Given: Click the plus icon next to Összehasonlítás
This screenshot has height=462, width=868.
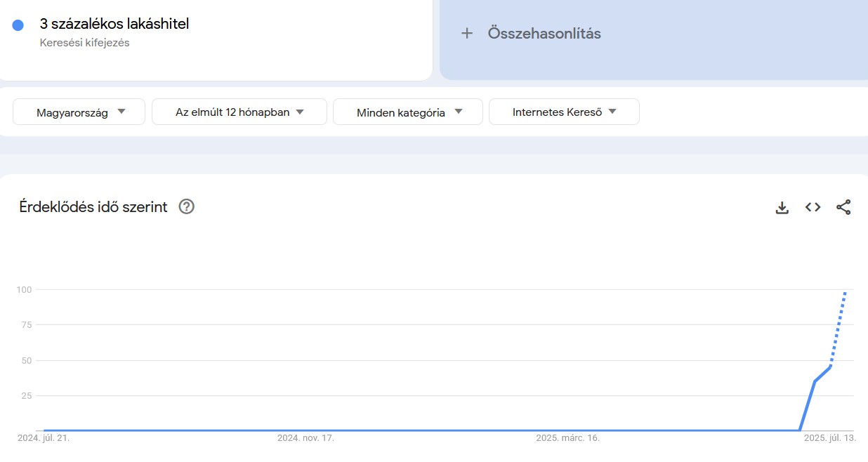Looking at the screenshot, I should [x=468, y=33].
